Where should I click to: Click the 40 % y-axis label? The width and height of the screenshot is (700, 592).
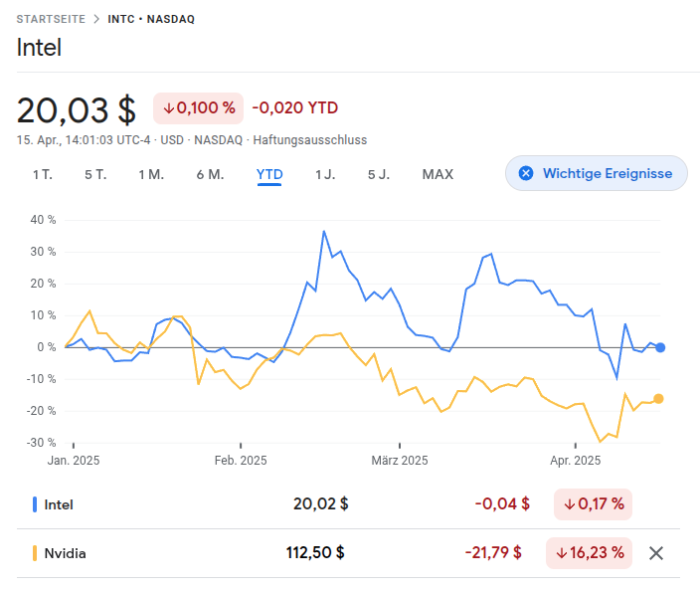coord(43,220)
